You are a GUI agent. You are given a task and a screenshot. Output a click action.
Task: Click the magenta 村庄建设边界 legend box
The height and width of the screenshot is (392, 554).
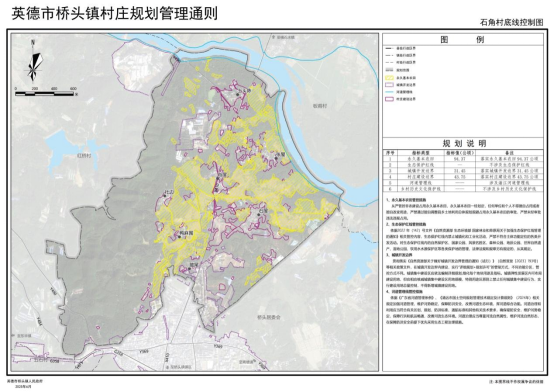389,99
